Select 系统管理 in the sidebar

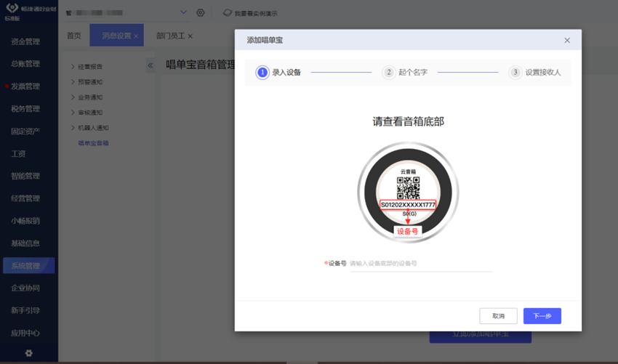pos(29,265)
